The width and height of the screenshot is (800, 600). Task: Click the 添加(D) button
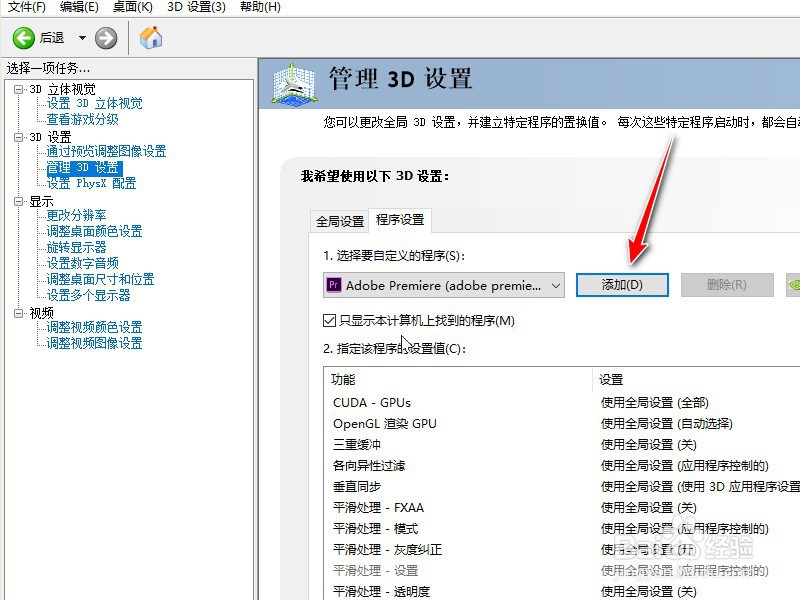point(622,284)
